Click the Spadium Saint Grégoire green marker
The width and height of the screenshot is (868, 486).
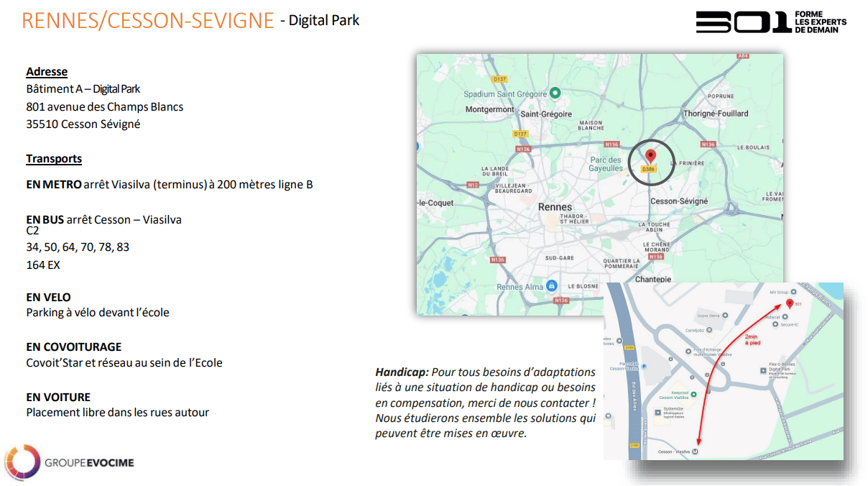555,93
